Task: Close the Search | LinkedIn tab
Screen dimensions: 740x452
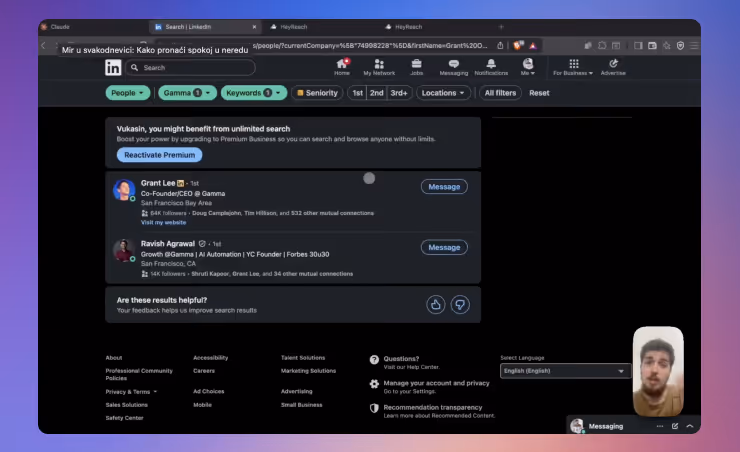Action: coord(254,27)
